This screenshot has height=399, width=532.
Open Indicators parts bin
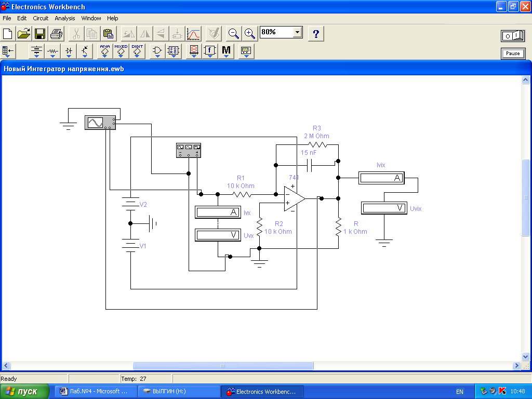tap(194, 51)
